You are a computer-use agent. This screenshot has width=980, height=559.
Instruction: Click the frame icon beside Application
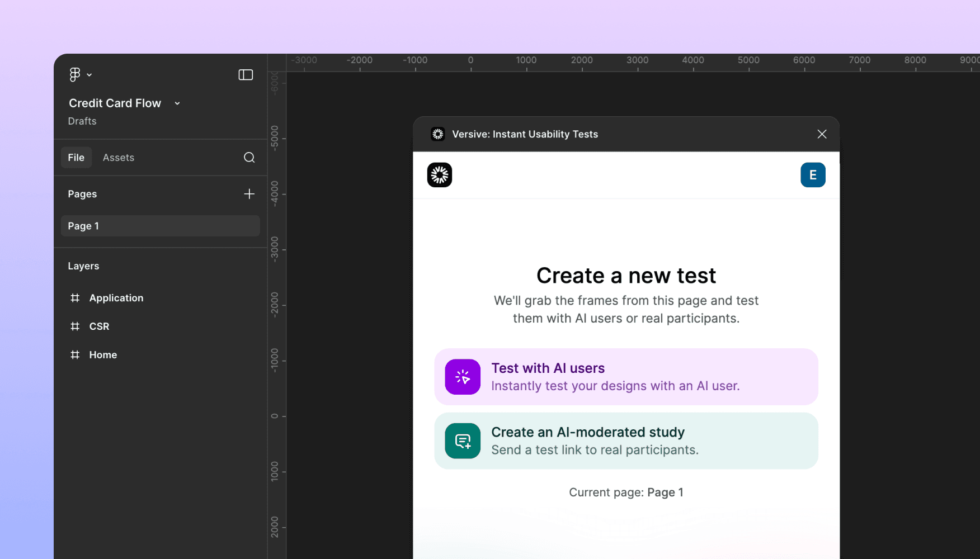click(75, 297)
